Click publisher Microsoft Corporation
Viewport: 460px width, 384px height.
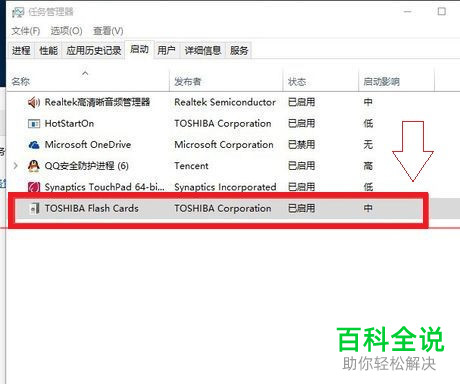224,145
